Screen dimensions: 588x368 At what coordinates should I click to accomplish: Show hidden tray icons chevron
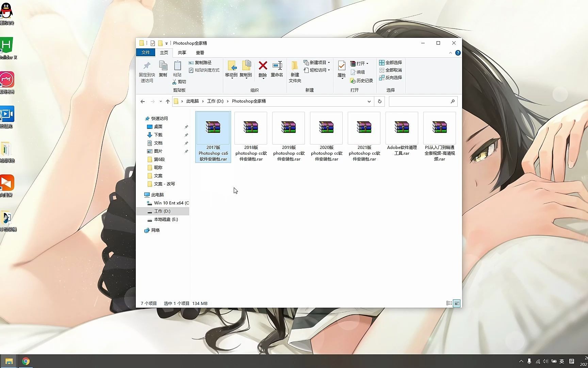coord(521,361)
